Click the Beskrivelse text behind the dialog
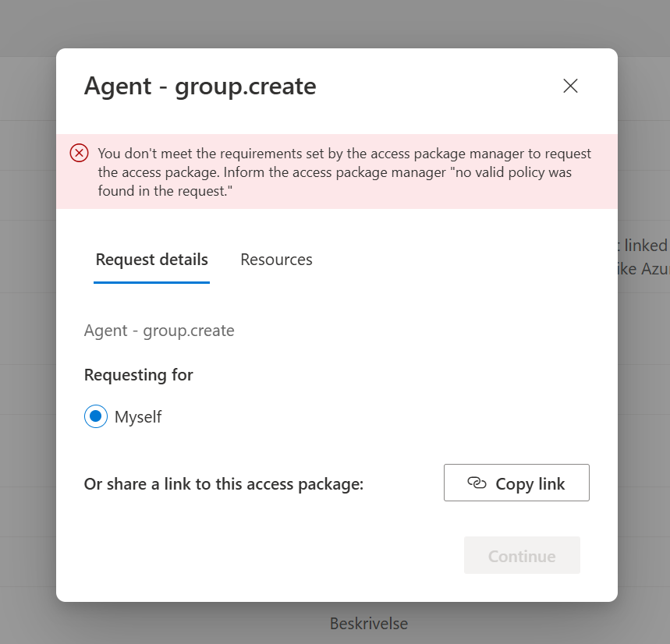Screen dimensions: 670x644 coord(368,624)
